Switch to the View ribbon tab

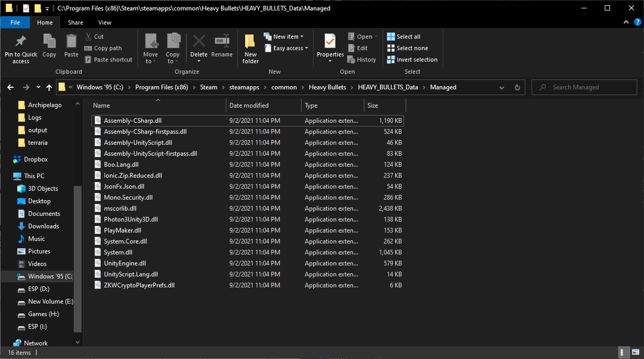click(x=105, y=22)
